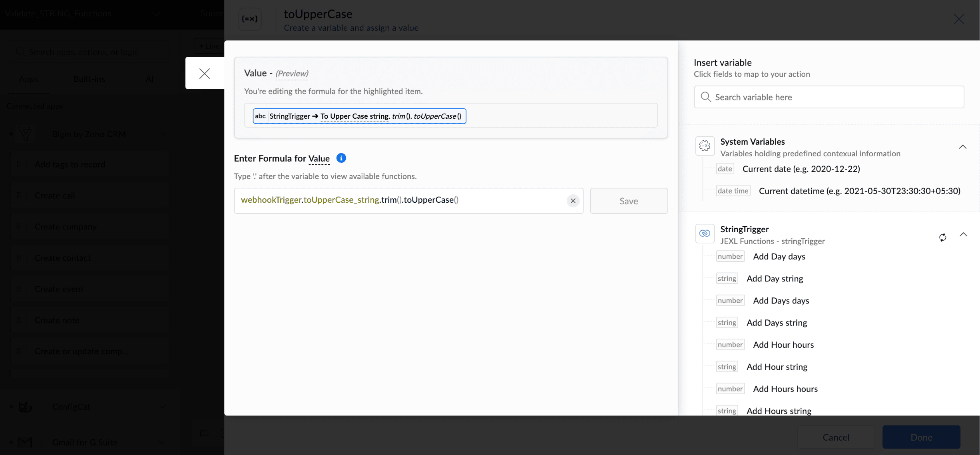Click the StringTrigger webhook link icon
Image resolution: width=980 pixels, height=455 pixels.
coord(705,233)
